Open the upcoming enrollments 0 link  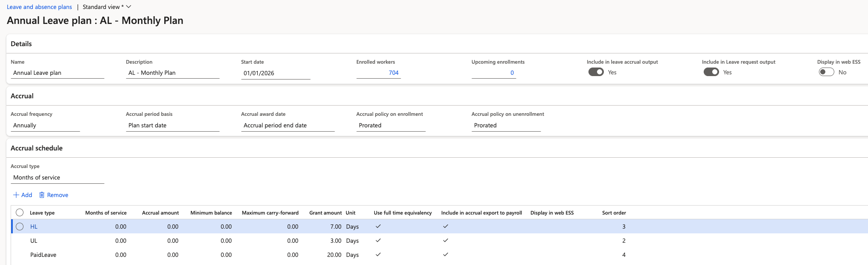pos(512,73)
